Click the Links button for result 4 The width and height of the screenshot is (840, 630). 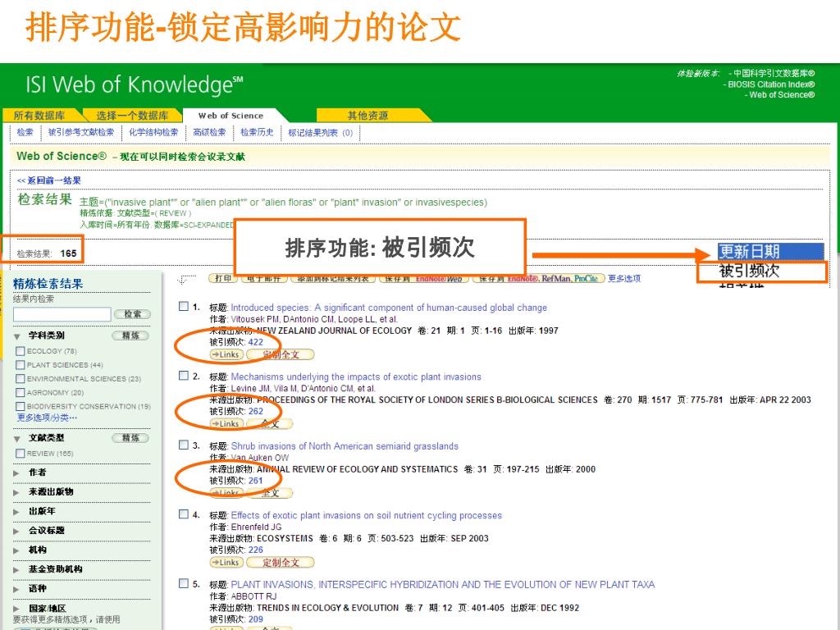tap(226, 563)
